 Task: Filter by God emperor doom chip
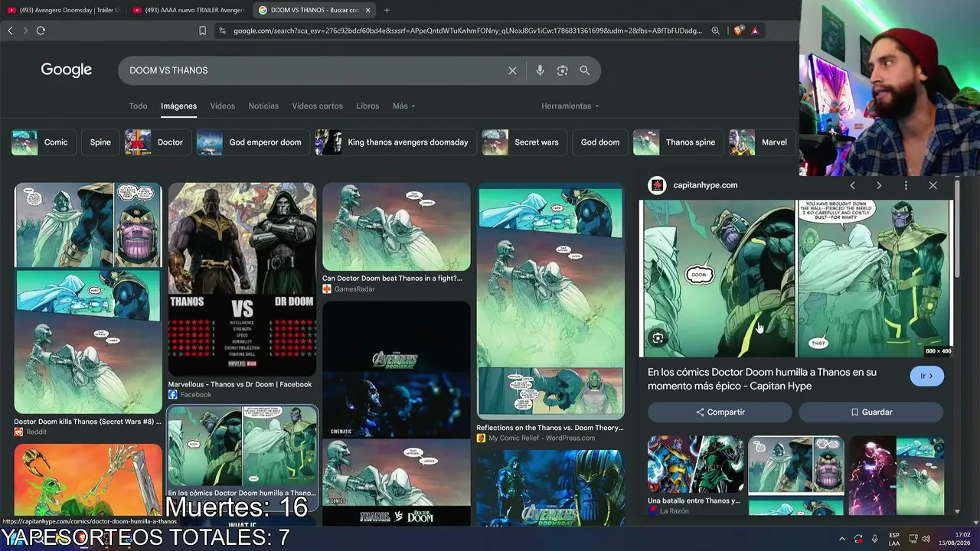[x=253, y=142]
